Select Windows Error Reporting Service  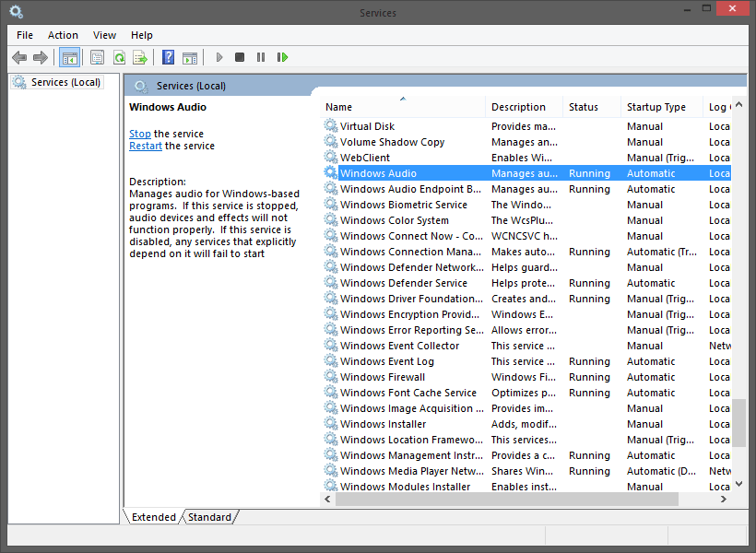click(526, 330)
